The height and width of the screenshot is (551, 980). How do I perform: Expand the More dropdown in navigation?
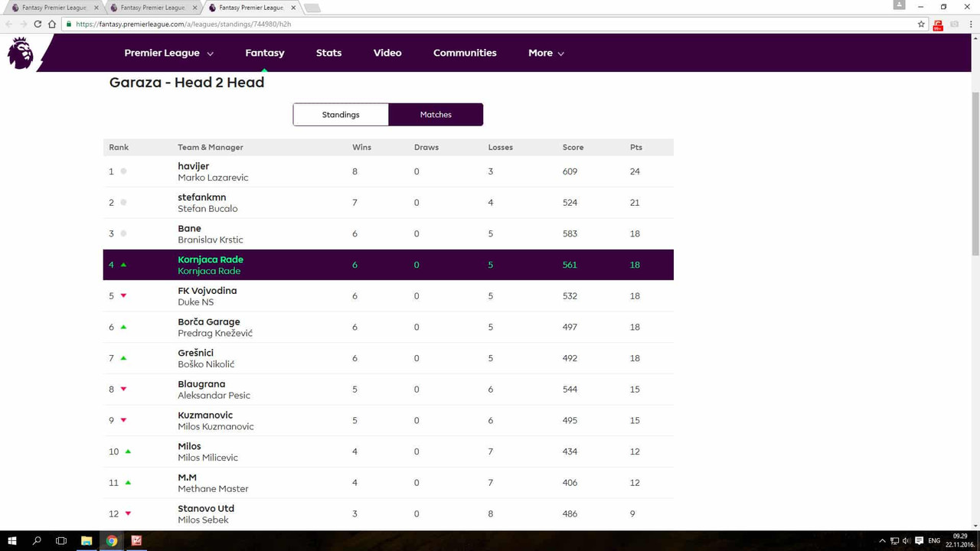[x=546, y=53]
